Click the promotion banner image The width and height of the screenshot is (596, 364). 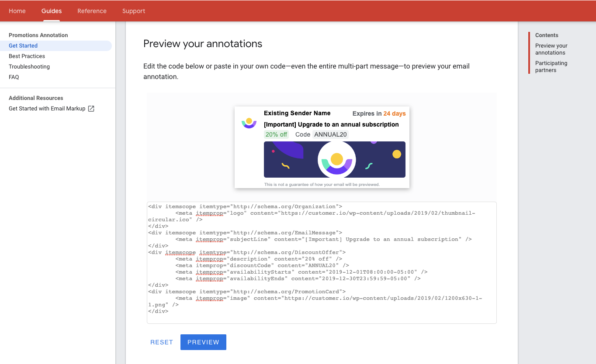point(334,159)
